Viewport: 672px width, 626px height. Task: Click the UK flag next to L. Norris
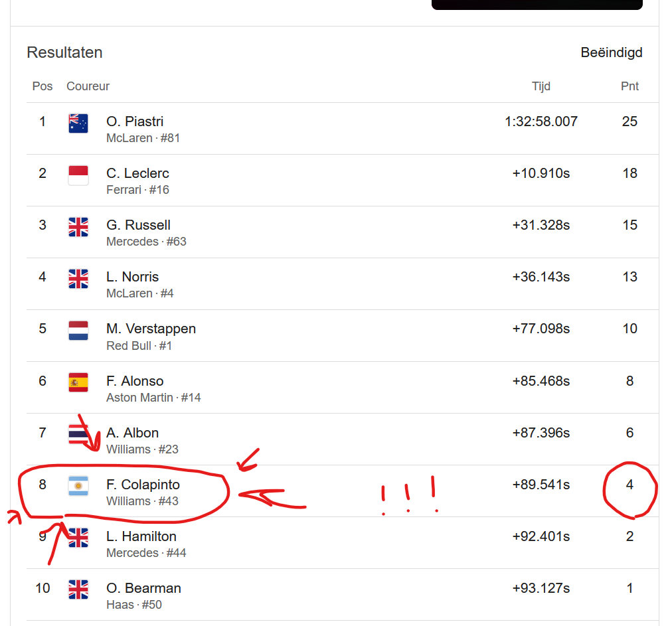point(78,279)
